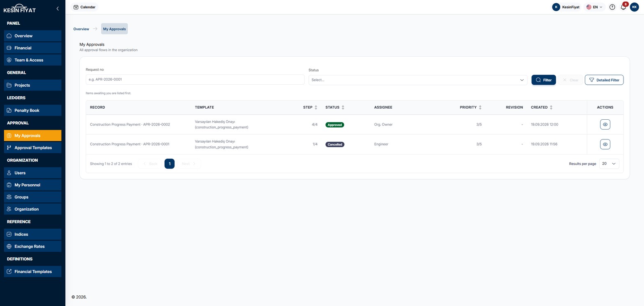Go to Team & Access
The height and width of the screenshot is (306, 644).
point(32,60)
